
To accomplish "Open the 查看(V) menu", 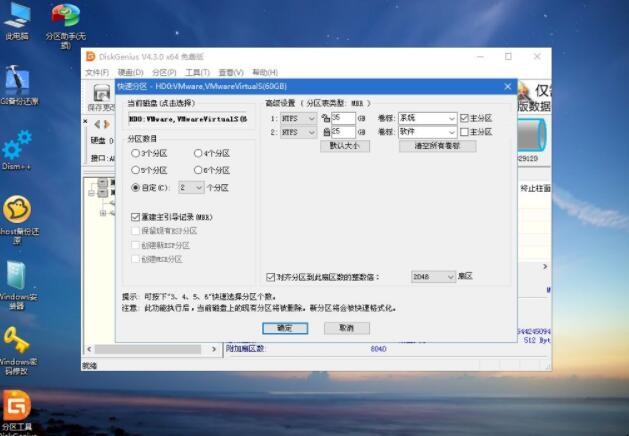I will point(231,73).
